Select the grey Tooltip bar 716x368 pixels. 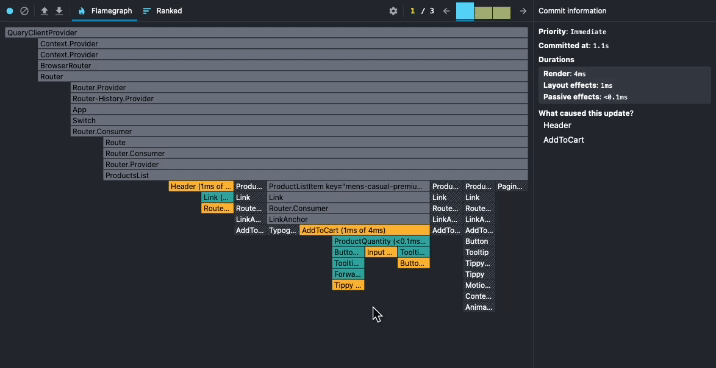(479, 252)
